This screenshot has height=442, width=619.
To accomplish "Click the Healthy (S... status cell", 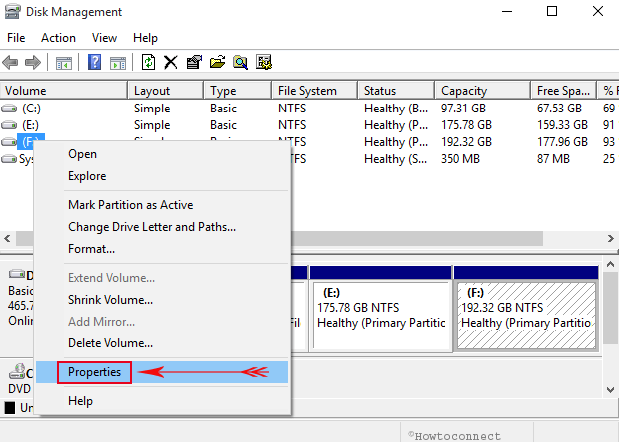I will point(396,159).
